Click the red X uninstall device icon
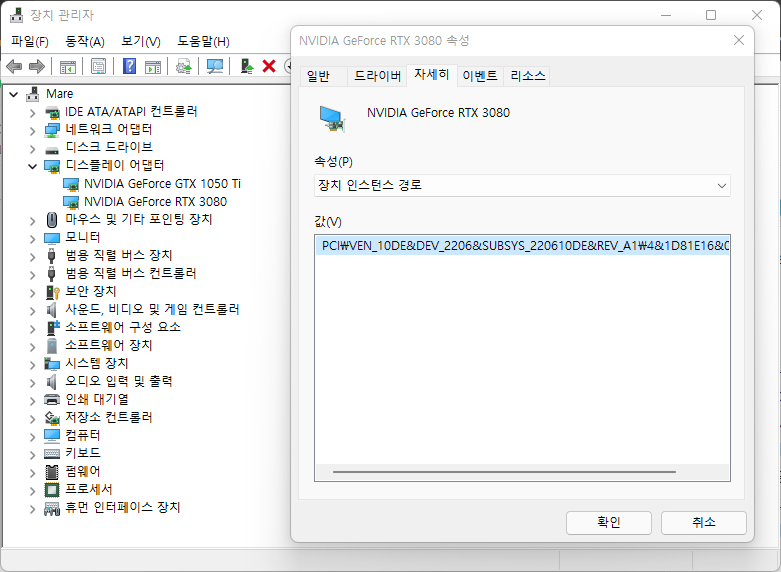 click(269, 66)
